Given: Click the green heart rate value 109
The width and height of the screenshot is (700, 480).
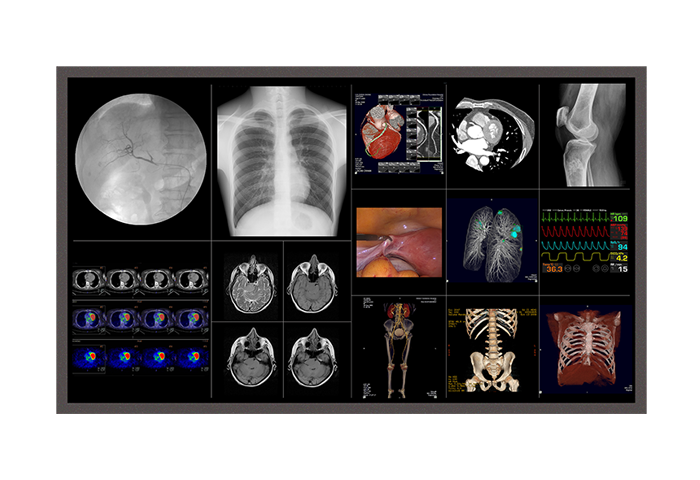Looking at the screenshot, I should coord(620,218).
